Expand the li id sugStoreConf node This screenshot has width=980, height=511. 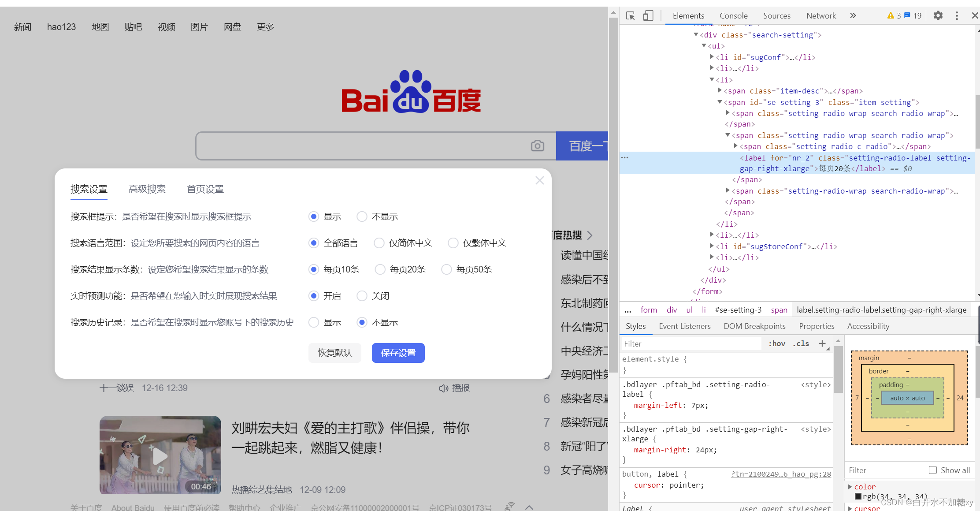(712, 246)
